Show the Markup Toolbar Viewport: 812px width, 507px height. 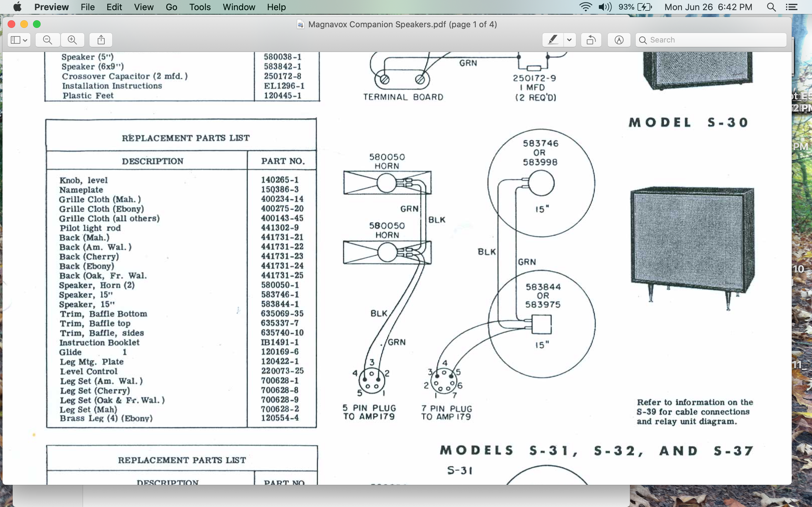coord(619,40)
